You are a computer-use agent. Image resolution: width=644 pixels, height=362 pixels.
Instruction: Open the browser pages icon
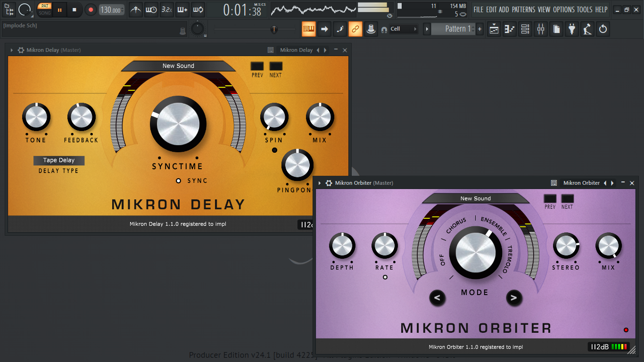556,29
